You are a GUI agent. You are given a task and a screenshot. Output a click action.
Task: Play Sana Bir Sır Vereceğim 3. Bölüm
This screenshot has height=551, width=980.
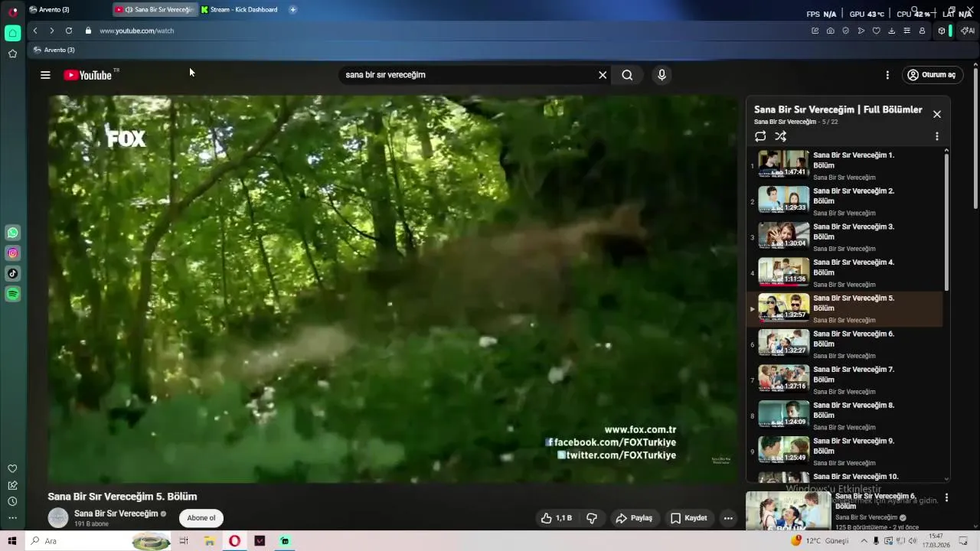[x=844, y=237]
